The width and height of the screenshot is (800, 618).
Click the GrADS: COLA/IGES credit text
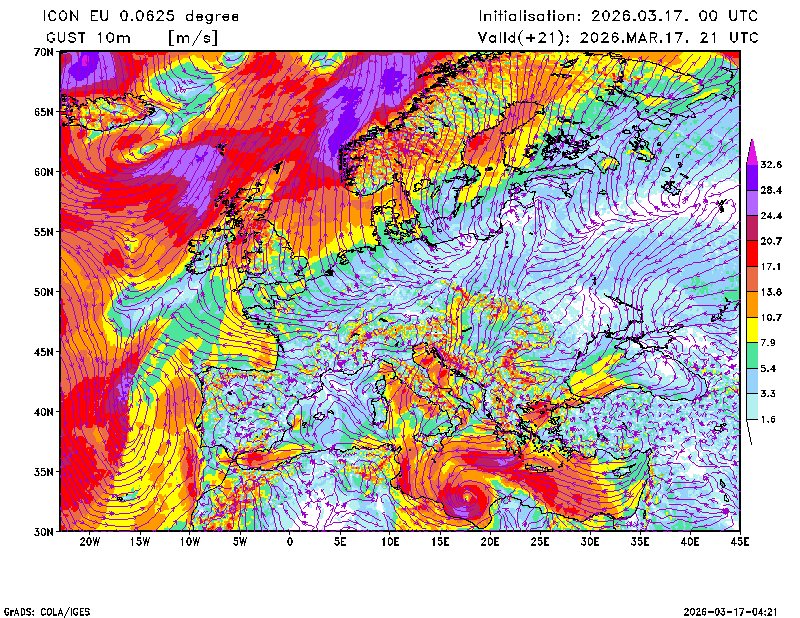[45, 610]
